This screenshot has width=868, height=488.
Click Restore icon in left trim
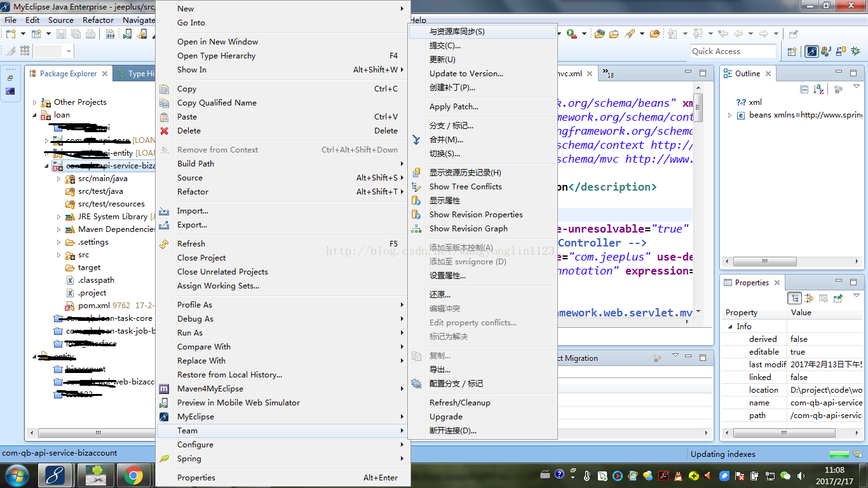10,78
